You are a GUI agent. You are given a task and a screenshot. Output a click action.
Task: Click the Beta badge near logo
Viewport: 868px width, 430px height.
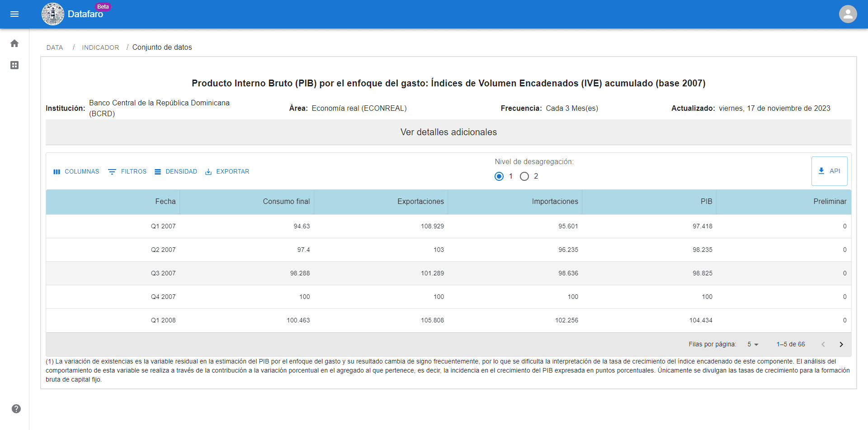click(103, 7)
